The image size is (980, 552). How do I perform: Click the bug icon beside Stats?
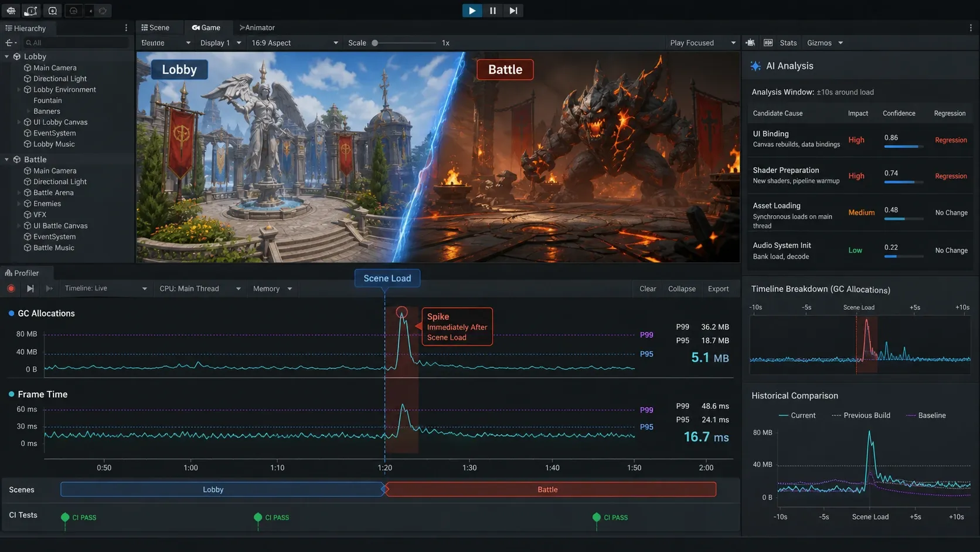pyautogui.click(x=750, y=43)
